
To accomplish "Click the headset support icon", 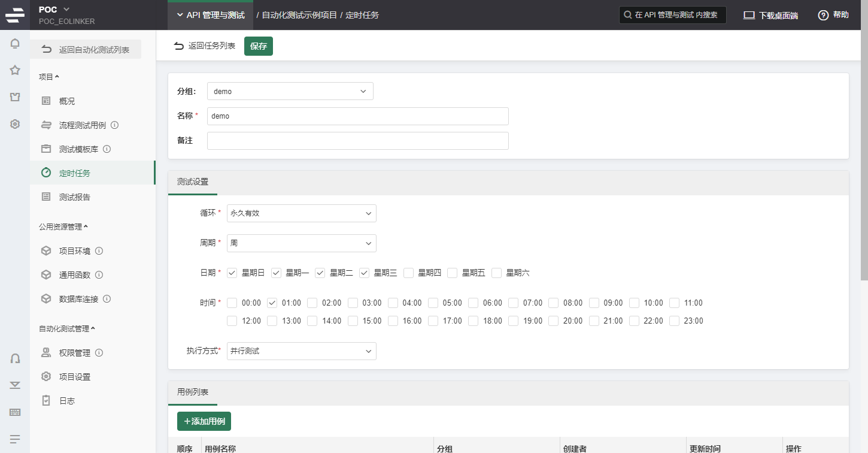I will click(15, 358).
